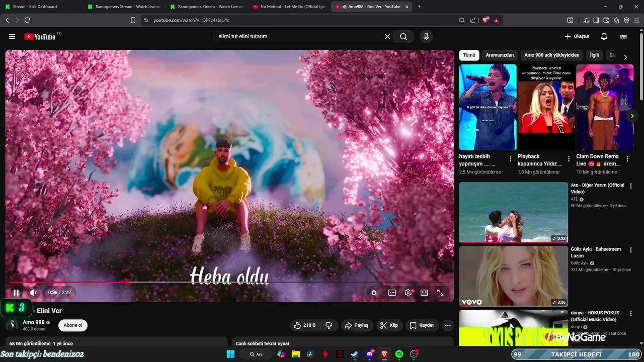Open options for hayatı tesbih short
This screenshot has height=362, width=644.
tap(511, 159)
